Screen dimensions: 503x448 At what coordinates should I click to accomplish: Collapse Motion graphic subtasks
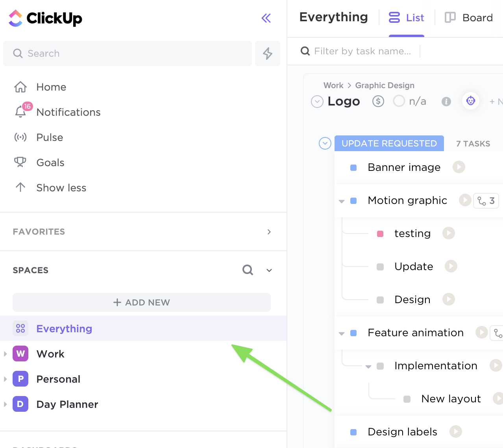tap(342, 201)
